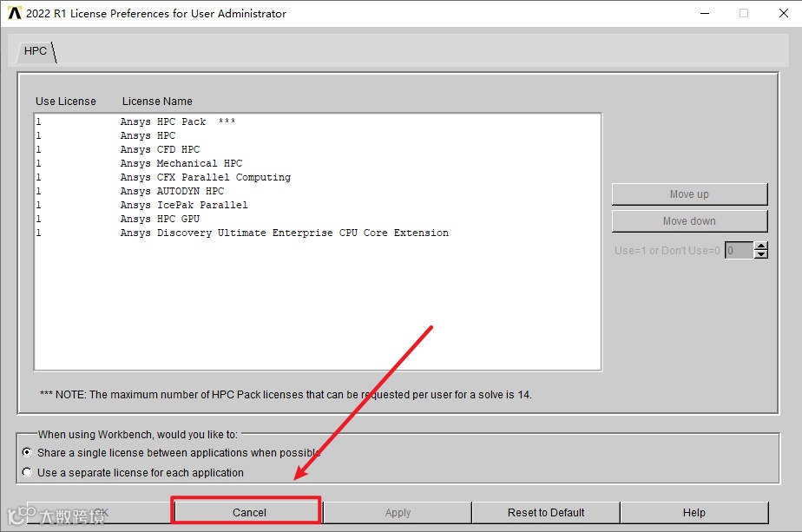
Task: Click the Ansys logo in title bar
Action: click(x=15, y=13)
